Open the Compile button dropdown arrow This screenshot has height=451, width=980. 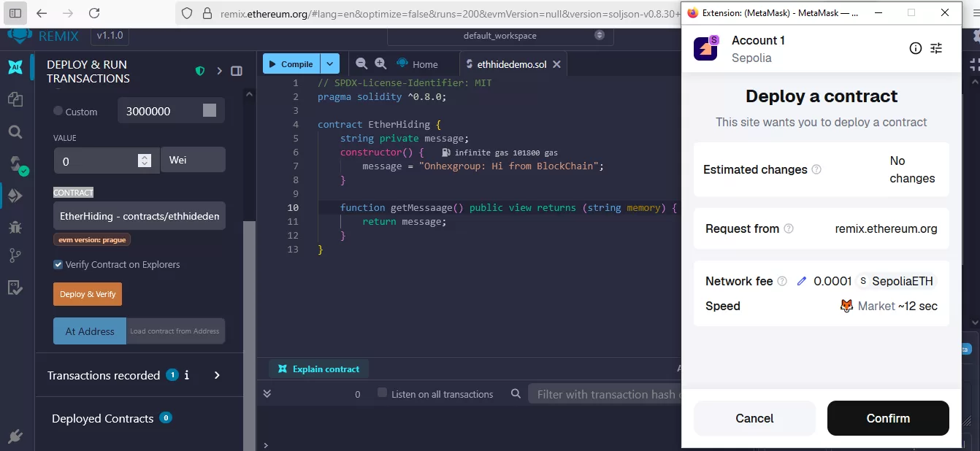tap(331, 63)
